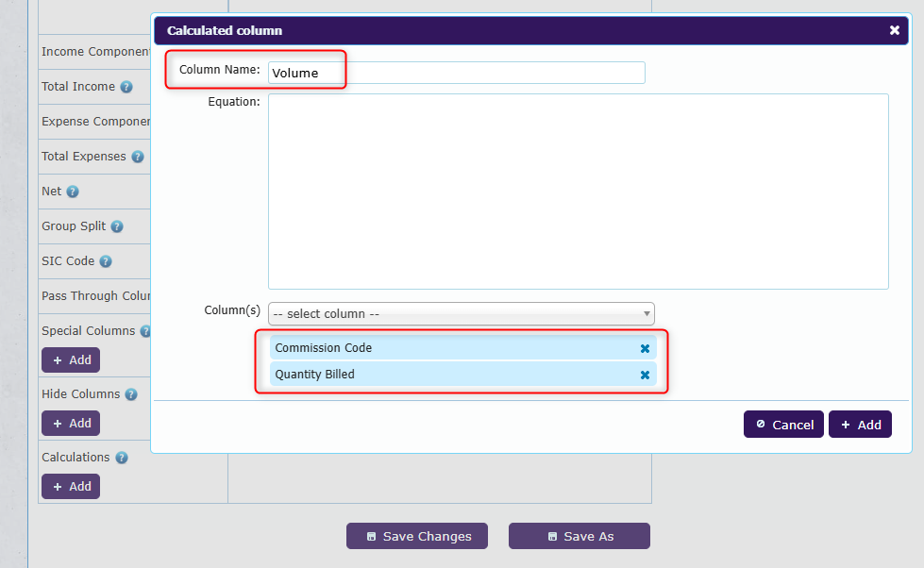Click the Save As button
This screenshot has width=924, height=568.
[x=580, y=536]
